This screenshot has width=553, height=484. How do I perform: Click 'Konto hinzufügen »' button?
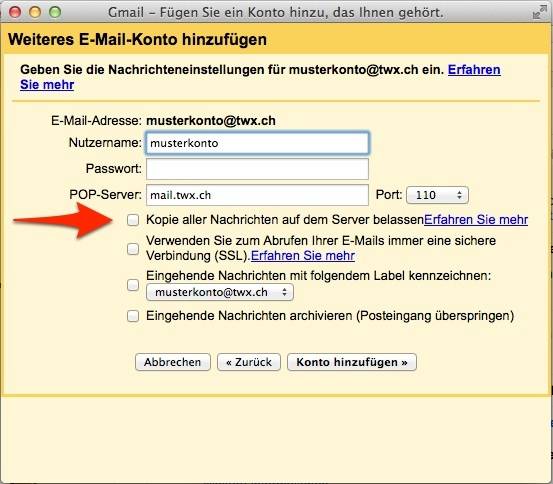[352, 362]
